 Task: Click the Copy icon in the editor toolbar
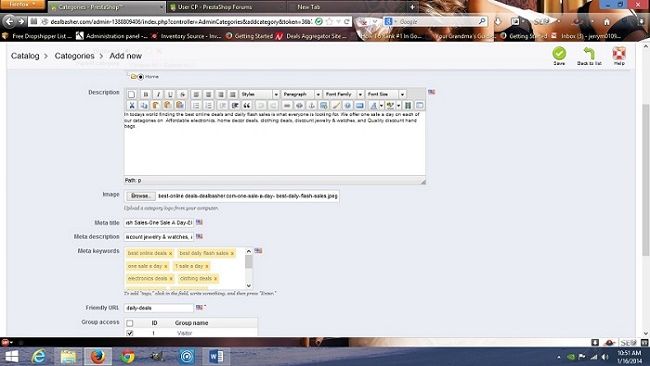[x=144, y=105]
